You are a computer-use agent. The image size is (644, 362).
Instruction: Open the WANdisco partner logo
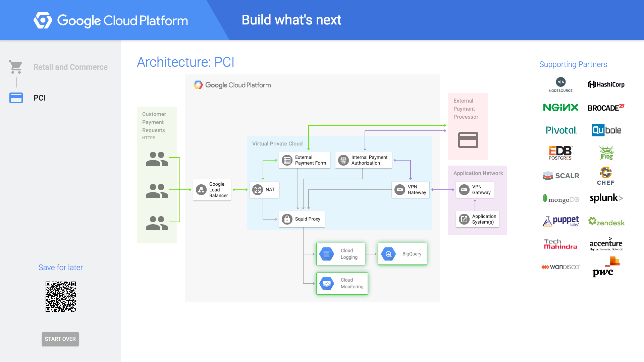click(x=560, y=267)
